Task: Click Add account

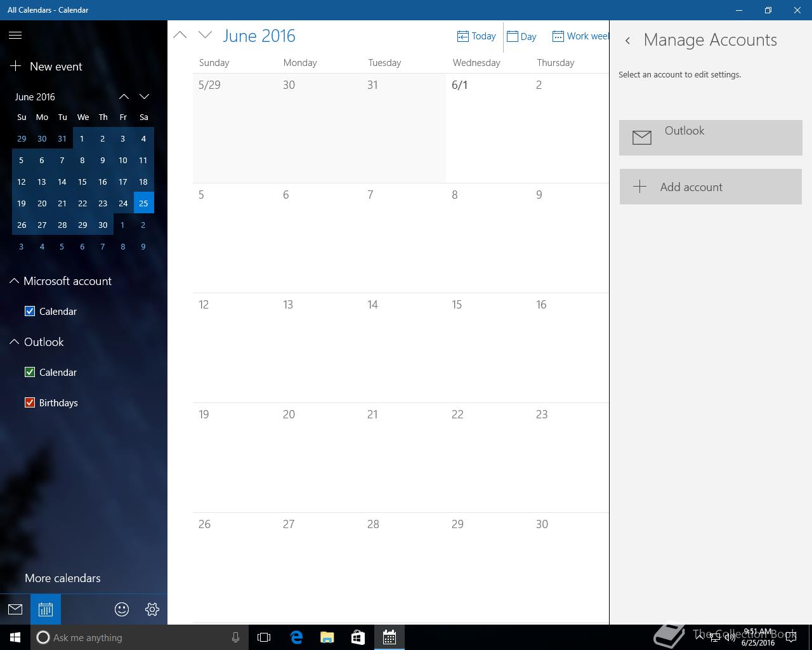Action: (x=710, y=187)
